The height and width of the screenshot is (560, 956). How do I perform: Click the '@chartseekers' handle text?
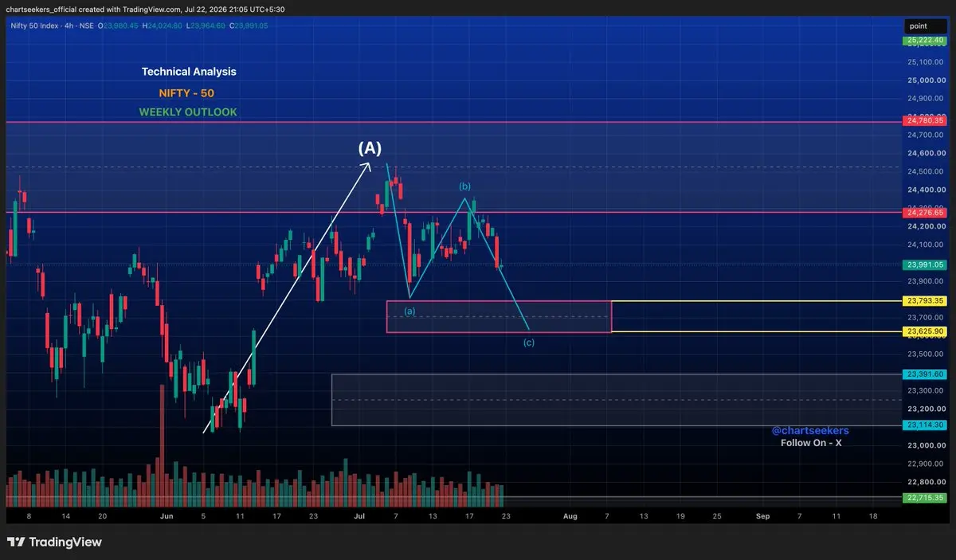[x=810, y=430]
